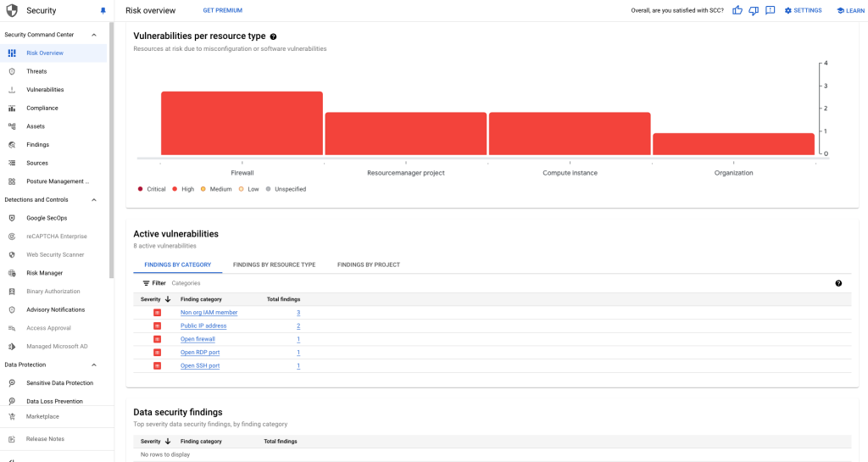
Task: Click the Risk Overview sidebar icon
Action: 12,53
